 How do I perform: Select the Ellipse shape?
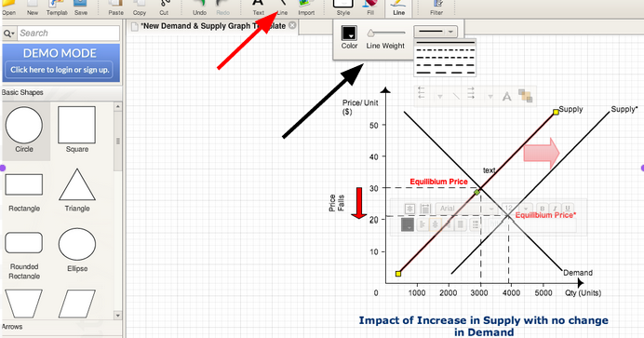click(x=77, y=250)
